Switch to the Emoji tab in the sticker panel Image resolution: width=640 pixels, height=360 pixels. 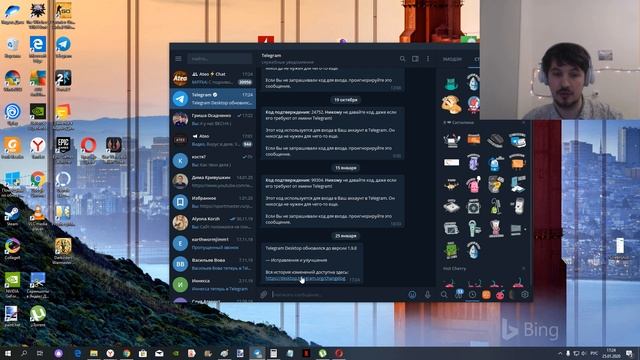[452, 59]
